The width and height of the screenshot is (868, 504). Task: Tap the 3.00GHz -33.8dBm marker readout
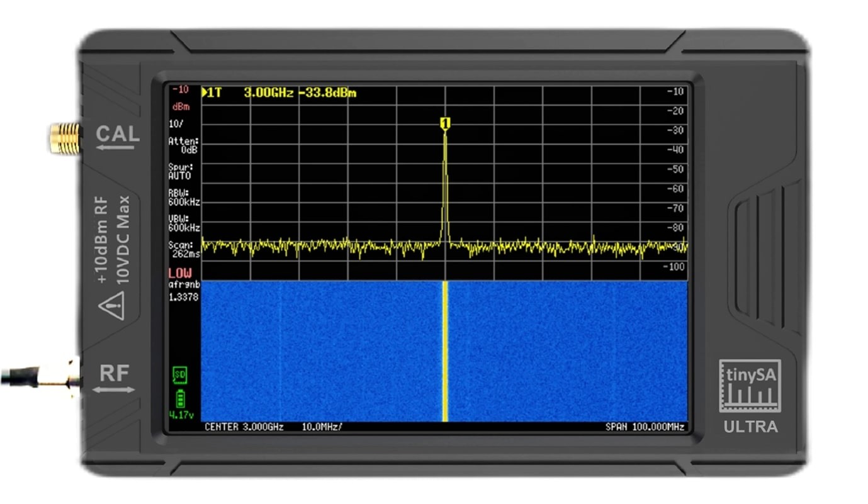(x=300, y=93)
